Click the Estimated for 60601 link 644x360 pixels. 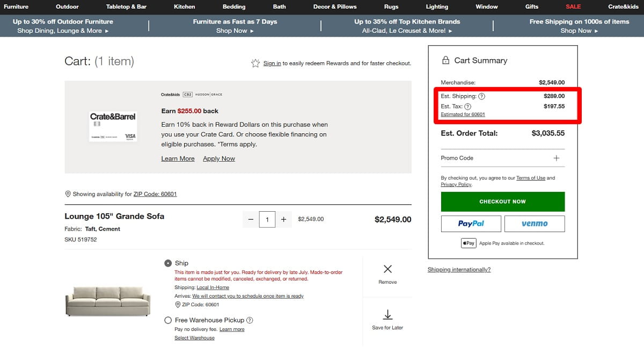(463, 114)
